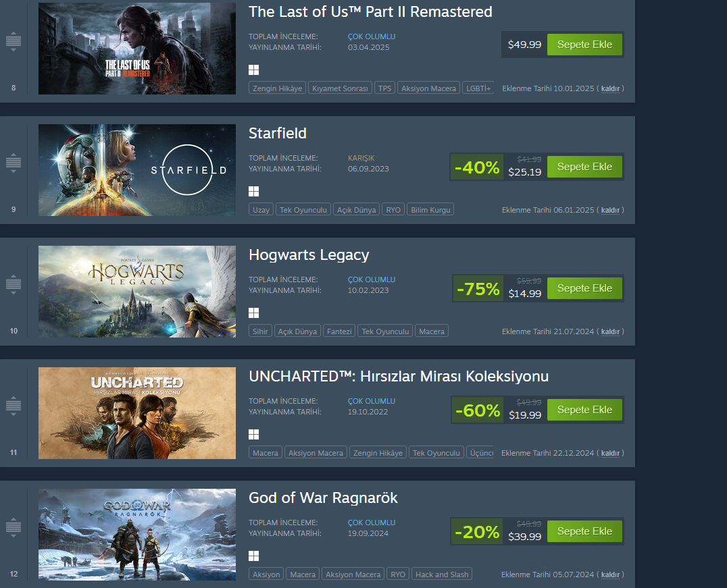
Task: Click the Windows icon under God of War Ragnarök
Action: click(x=253, y=556)
